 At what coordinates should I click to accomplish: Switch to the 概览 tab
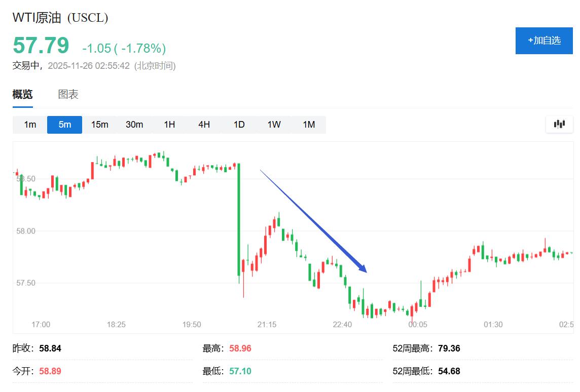pos(22,94)
